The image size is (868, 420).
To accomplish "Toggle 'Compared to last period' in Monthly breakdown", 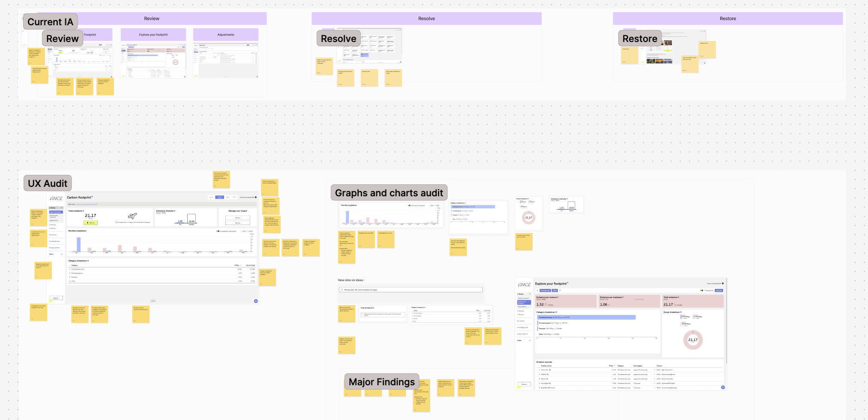I will point(218,231).
